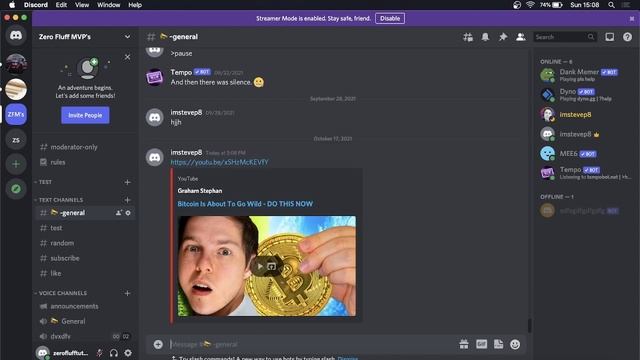Open the youtu.be link

220,162
